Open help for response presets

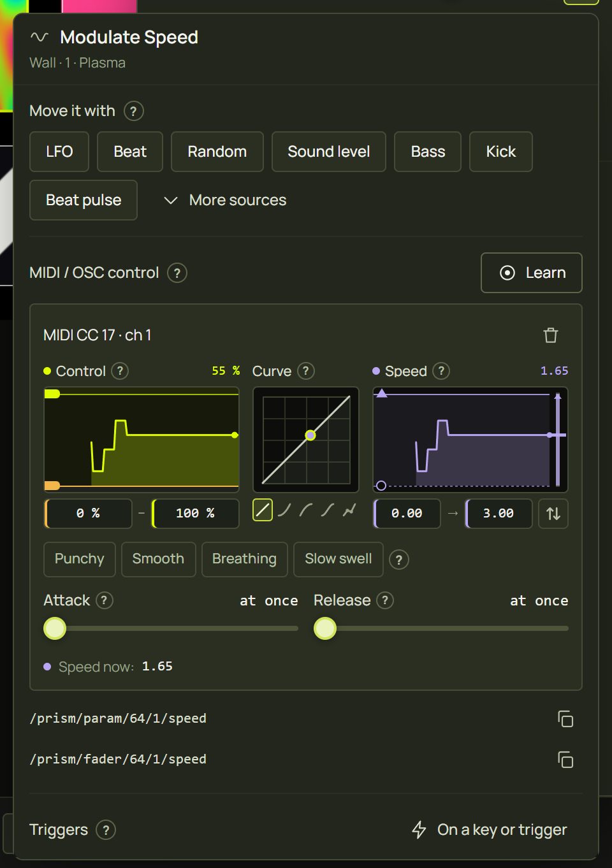point(399,560)
